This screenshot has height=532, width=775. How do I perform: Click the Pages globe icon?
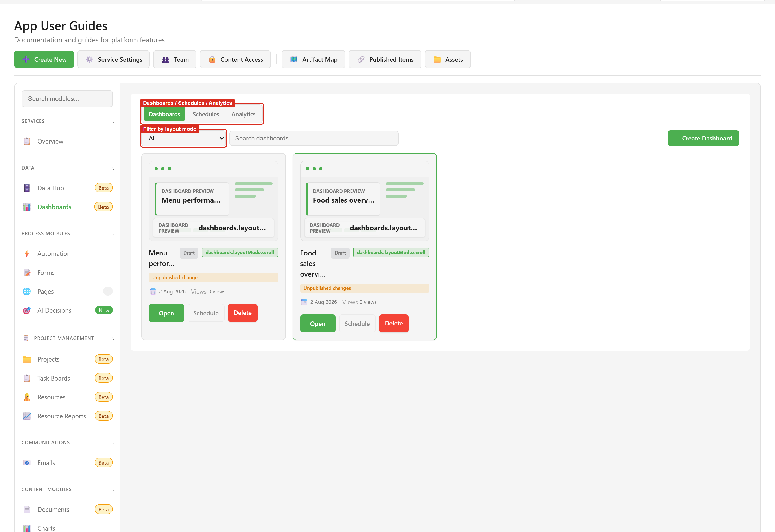coord(27,292)
